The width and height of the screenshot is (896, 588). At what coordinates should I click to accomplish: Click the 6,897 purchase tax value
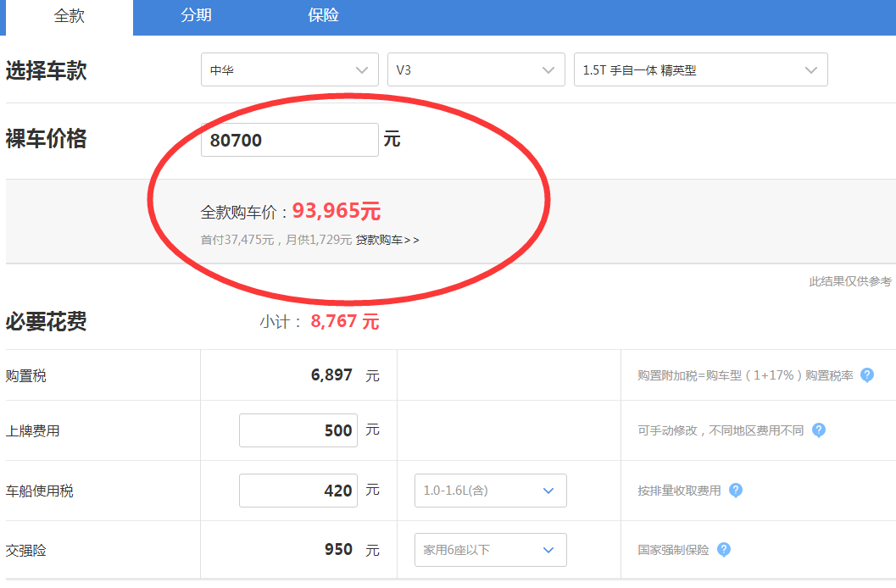(x=331, y=375)
